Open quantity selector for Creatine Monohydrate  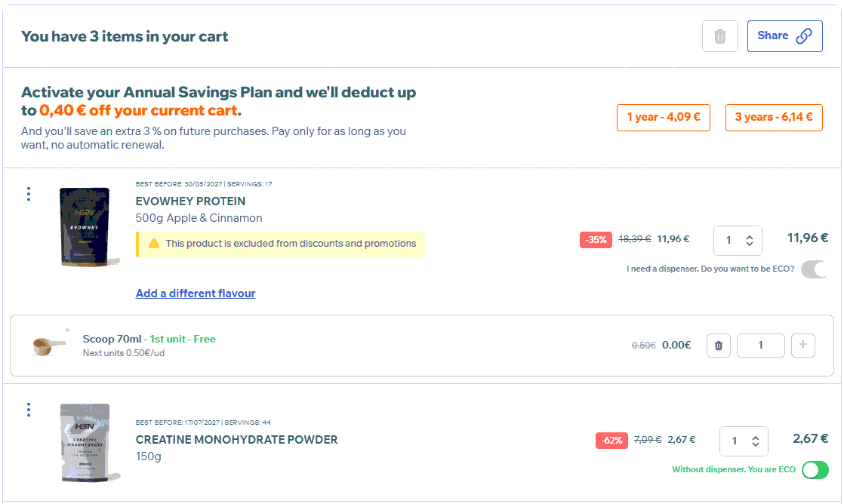pos(744,441)
